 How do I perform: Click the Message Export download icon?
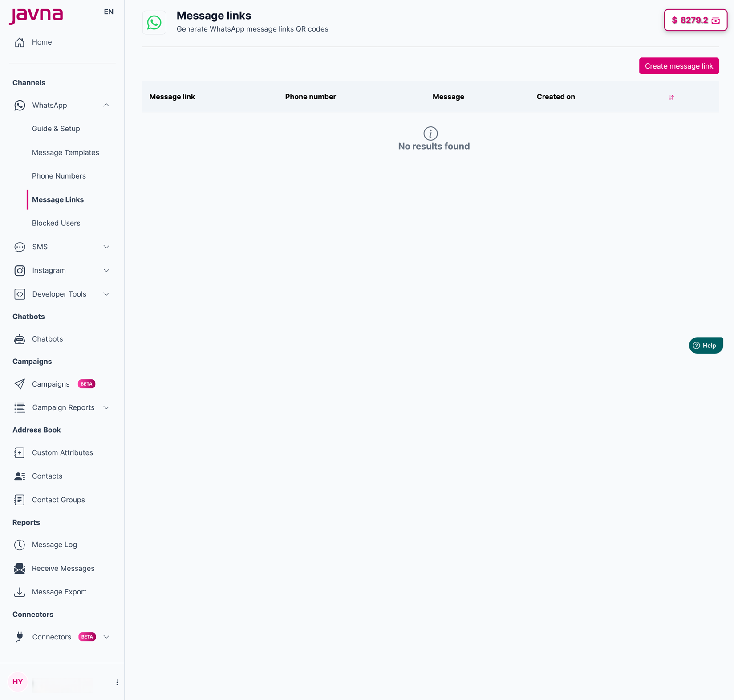[x=20, y=592]
